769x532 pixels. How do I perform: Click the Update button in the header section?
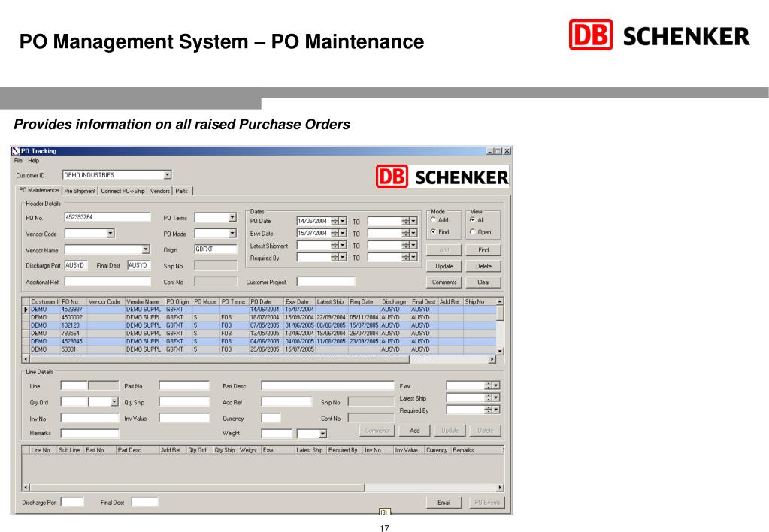click(x=444, y=266)
